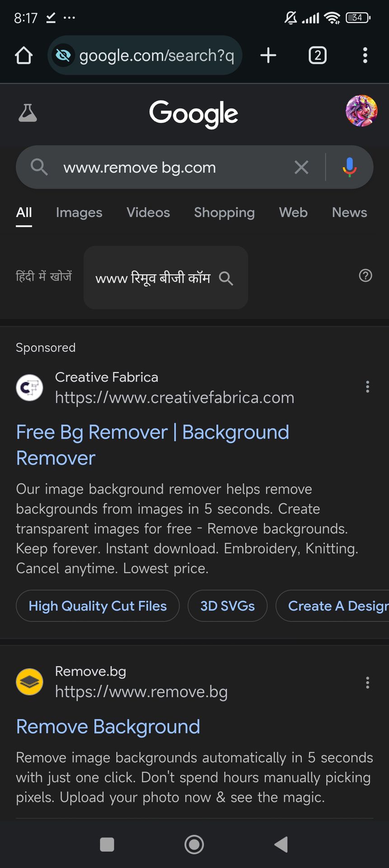The height and width of the screenshot is (868, 389).
Task: Tap the Google logo
Action: click(194, 113)
